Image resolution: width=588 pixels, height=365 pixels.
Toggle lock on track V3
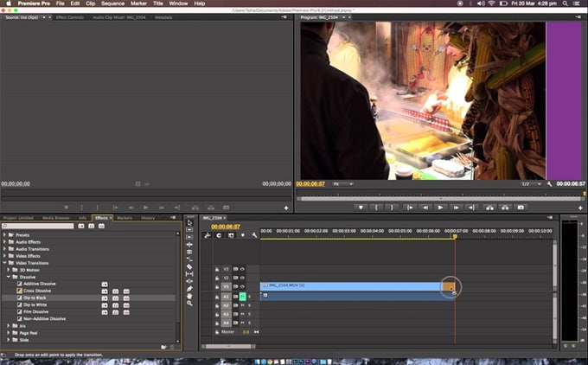click(x=217, y=269)
